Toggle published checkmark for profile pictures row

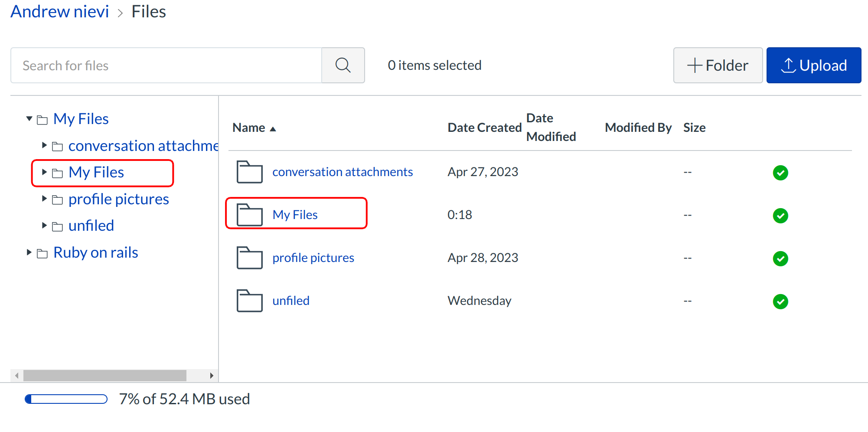780,259
